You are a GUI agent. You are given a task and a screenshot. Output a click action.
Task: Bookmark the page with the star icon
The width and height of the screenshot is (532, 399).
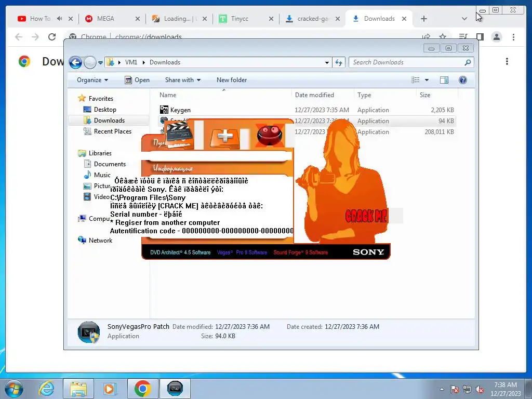click(443, 37)
